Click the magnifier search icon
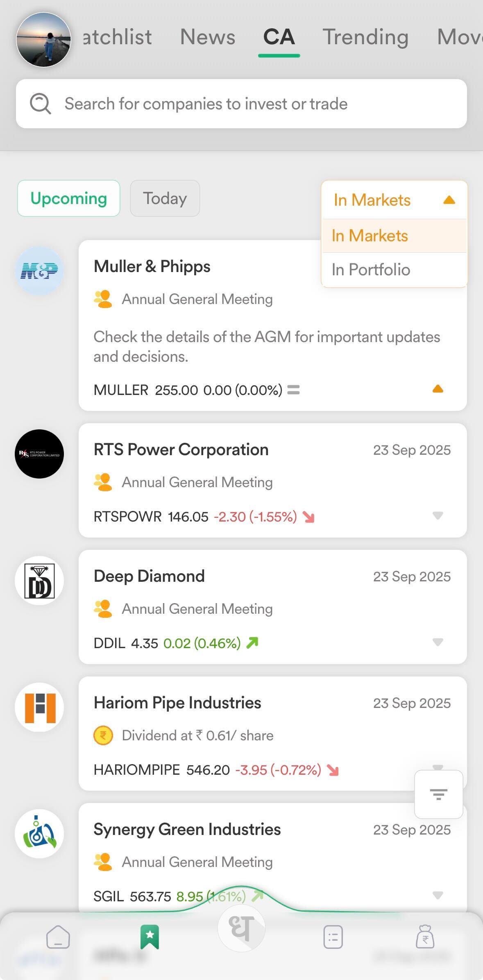Viewport: 483px width, 980px height. (41, 104)
